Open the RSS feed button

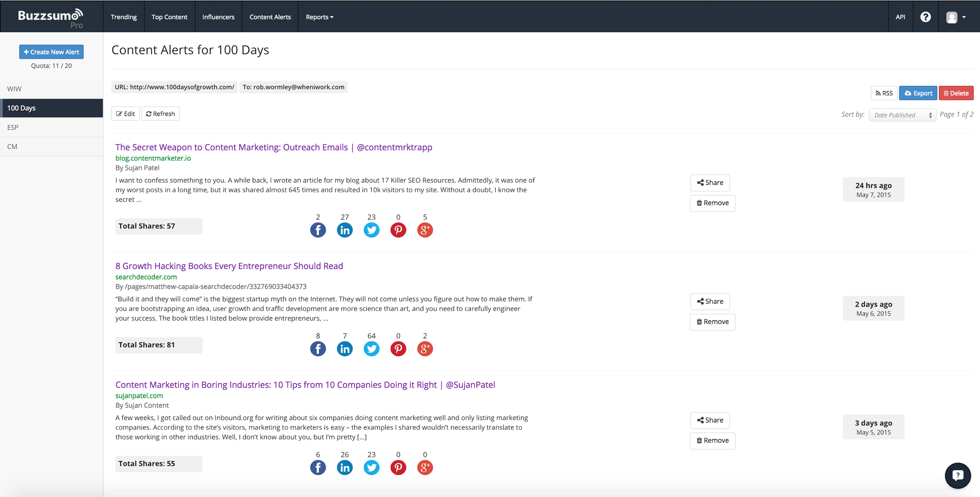tap(884, 93)
